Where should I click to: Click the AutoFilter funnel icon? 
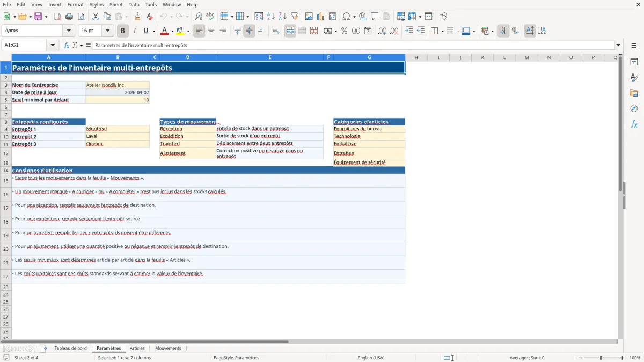[x=294, y=17]
